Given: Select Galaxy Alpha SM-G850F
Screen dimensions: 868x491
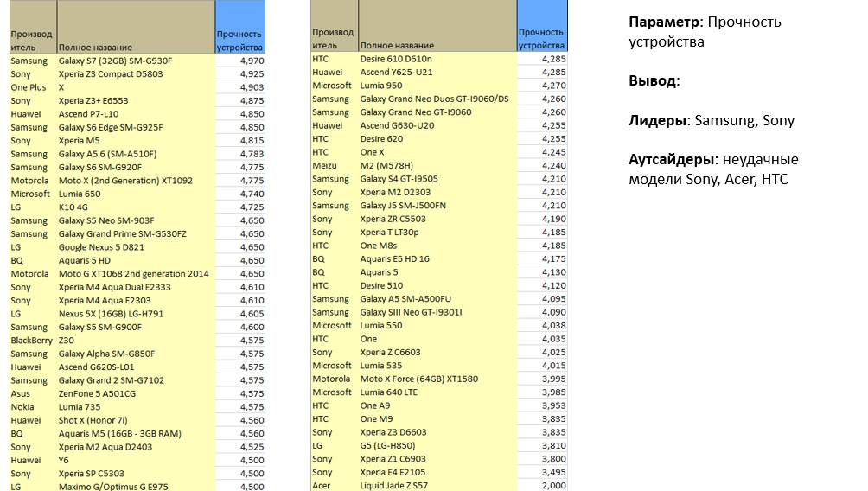Looking at the screenshot, I should coord(107,354).
